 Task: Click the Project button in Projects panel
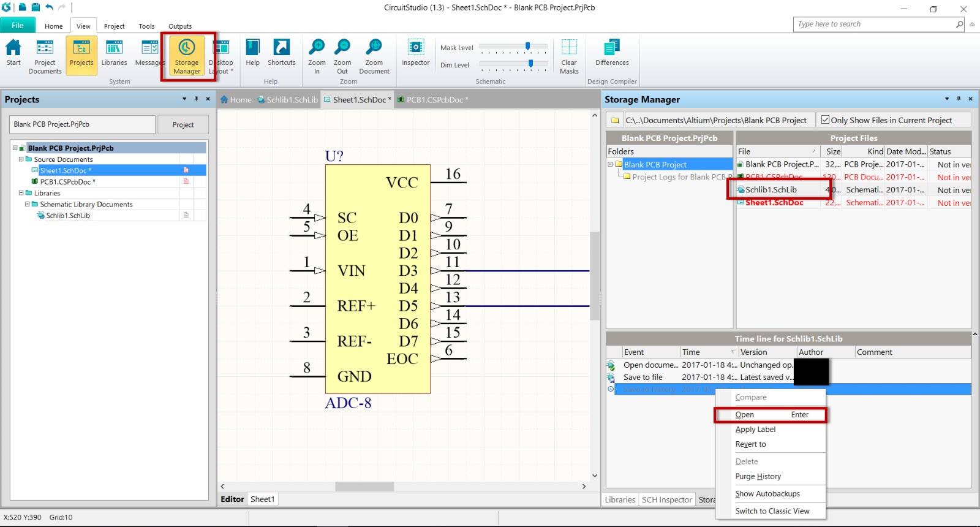(x=183, y=124)
